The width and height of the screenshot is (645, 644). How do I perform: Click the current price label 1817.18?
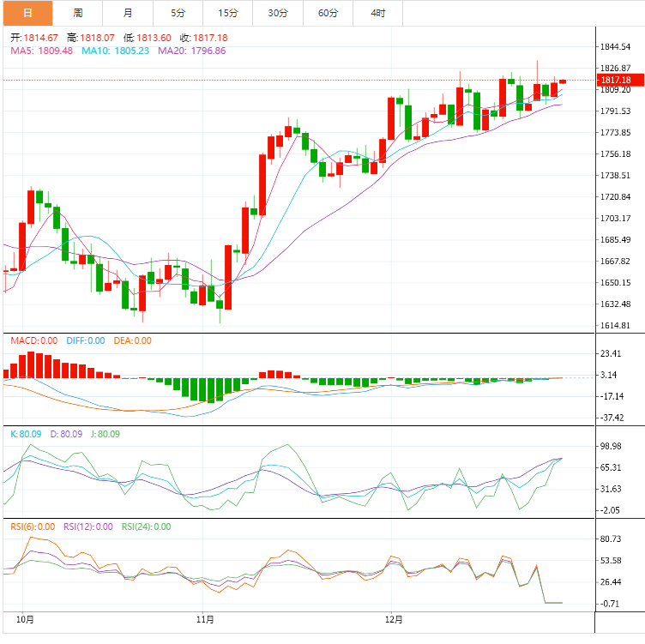(620, 80)
